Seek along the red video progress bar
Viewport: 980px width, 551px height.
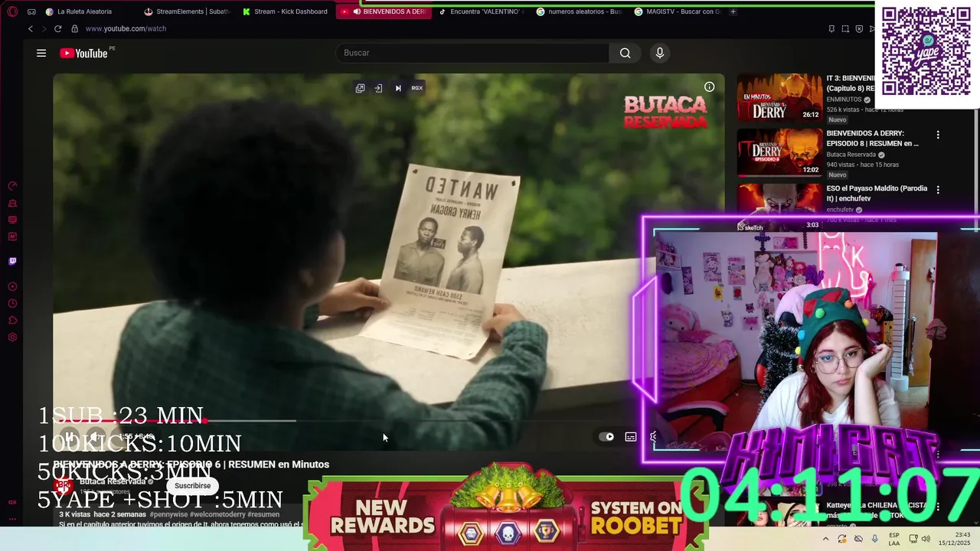(x=130, y=420)
